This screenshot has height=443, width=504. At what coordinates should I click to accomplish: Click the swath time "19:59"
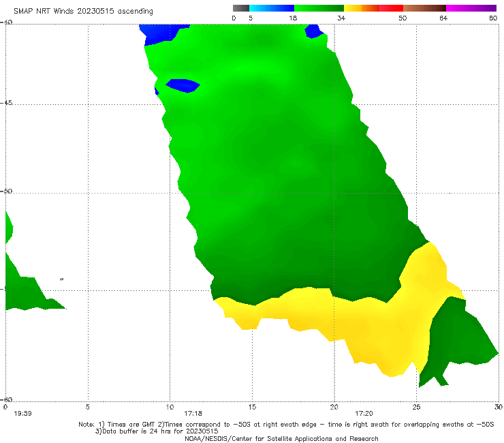pos(23,414)
